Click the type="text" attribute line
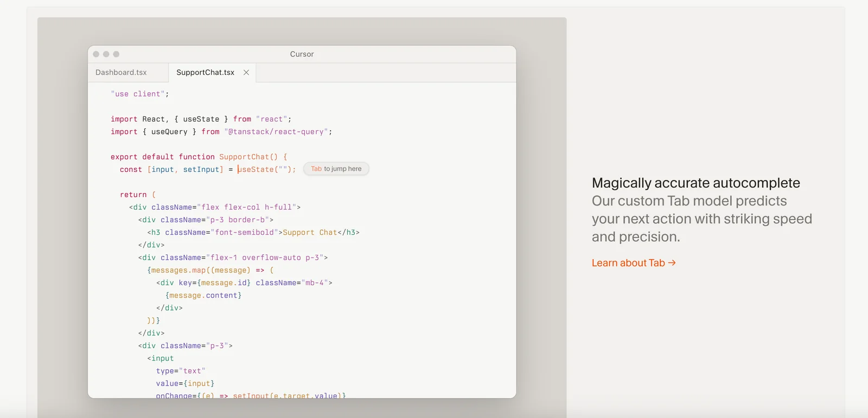 pyautogui.click(x=181, y=371)
